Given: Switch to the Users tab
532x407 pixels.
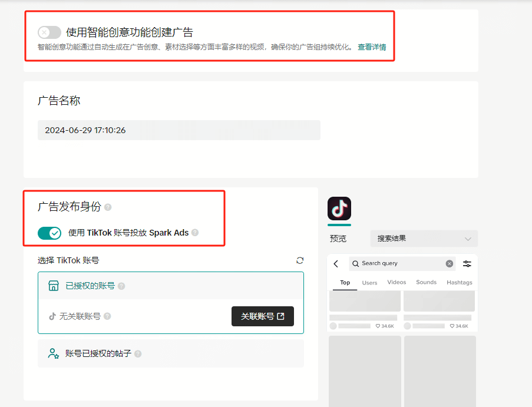Looking at the screenshot, I should (369, 283).
